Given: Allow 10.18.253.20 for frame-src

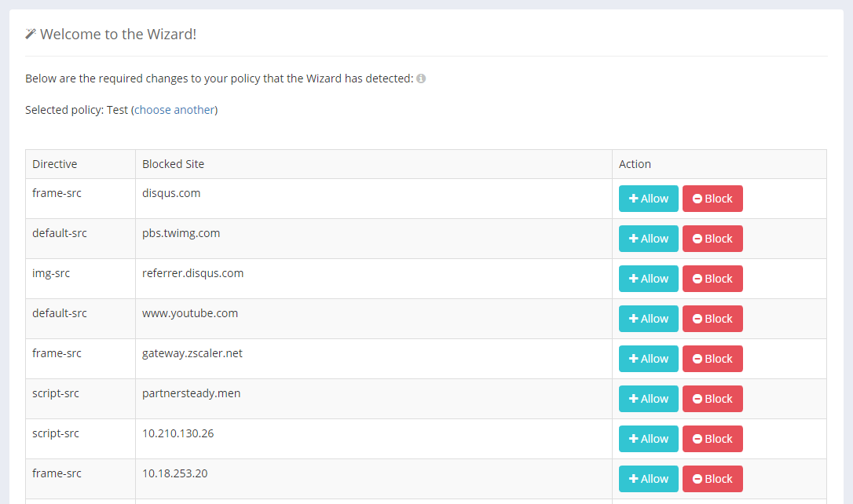Looking at the screenshot, I should point(648,479).
